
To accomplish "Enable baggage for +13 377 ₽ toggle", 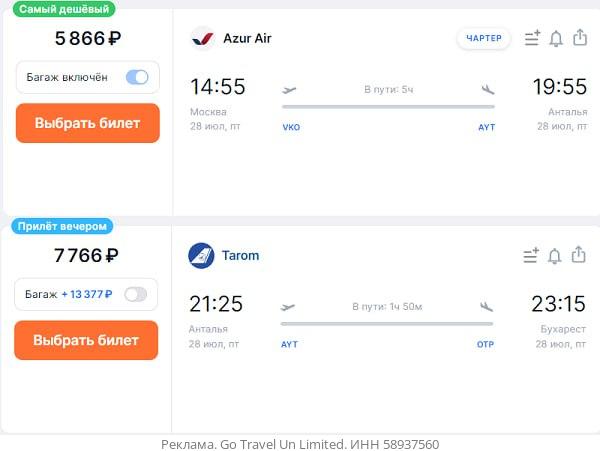I will pos(135,294).
